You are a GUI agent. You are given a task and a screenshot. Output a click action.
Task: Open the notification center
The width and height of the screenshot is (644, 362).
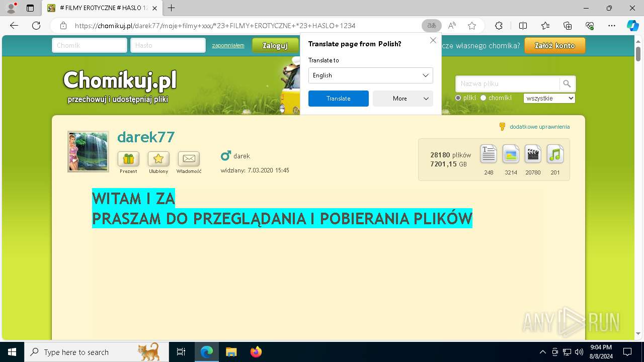coord(627,352)
